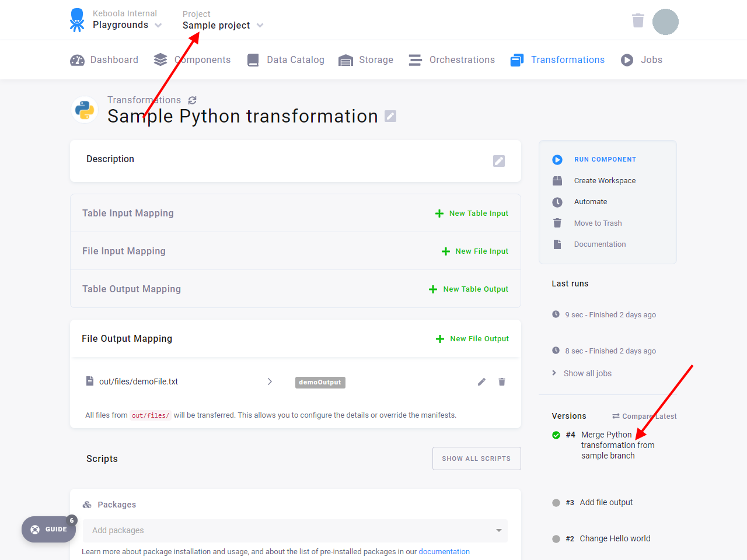Click the Keboola octopus logo
The image size is (747, 560).
pos(77,20)
